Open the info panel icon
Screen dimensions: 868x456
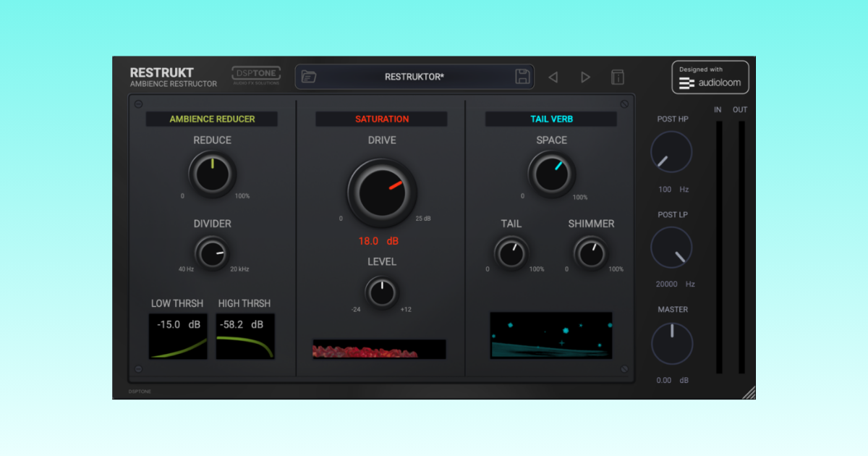[x=618, y=77]
